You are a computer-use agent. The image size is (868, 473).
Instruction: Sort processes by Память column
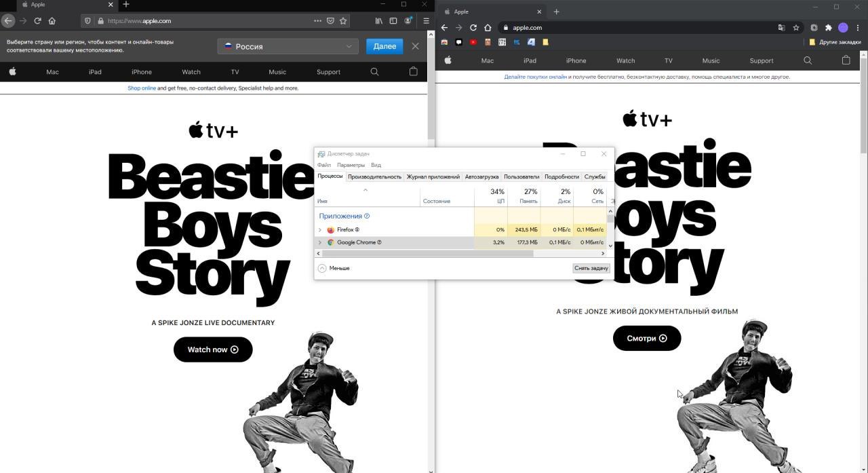coord(524,196)
